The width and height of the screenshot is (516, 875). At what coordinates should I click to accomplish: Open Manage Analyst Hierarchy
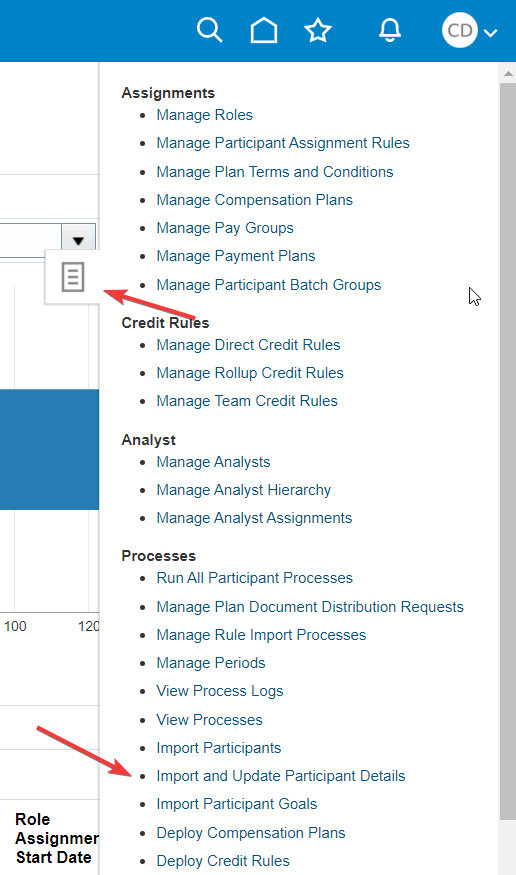(x=244, y=490)
